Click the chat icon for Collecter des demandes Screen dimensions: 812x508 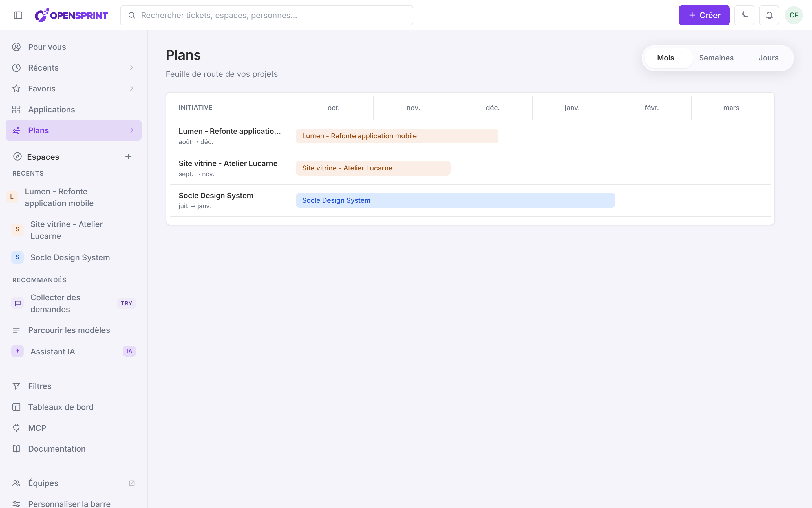17,303
